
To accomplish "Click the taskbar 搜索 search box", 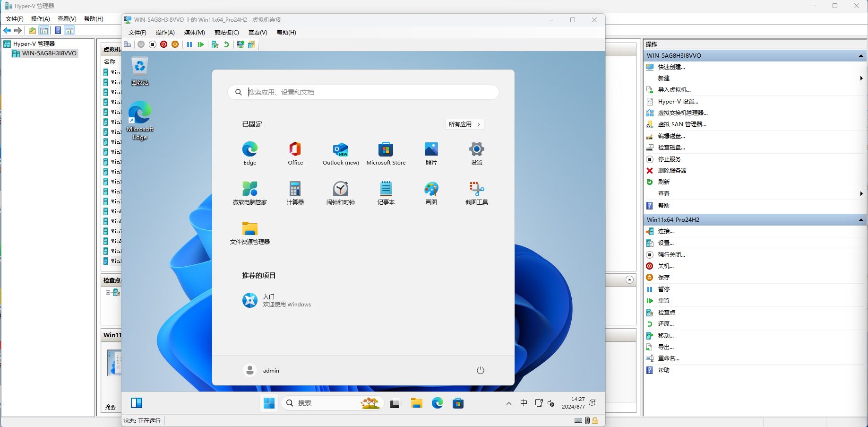I will pyautogui.click(x=332, y=403).
